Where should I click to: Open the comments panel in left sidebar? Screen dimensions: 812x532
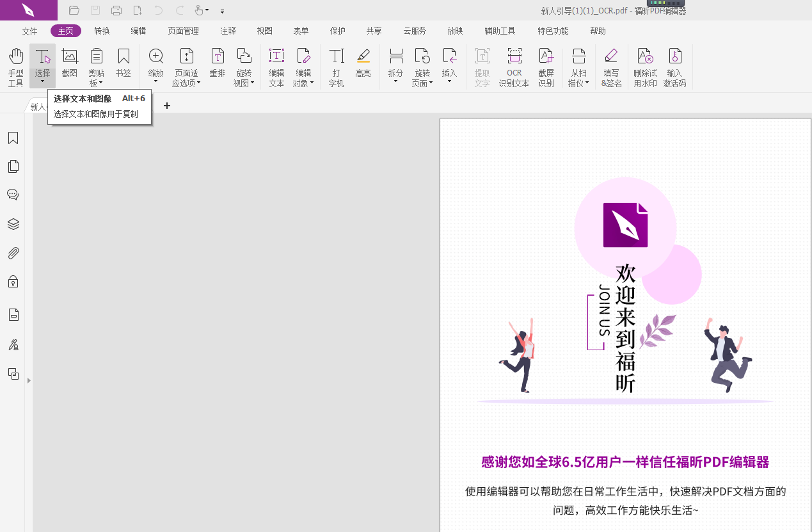tap(13, 195)
